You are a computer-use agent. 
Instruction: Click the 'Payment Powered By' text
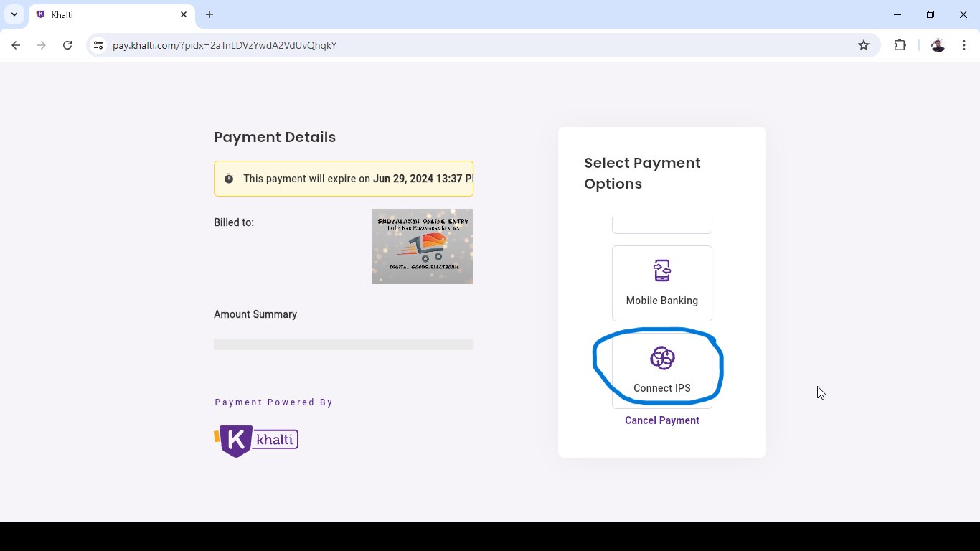(274, 402)
